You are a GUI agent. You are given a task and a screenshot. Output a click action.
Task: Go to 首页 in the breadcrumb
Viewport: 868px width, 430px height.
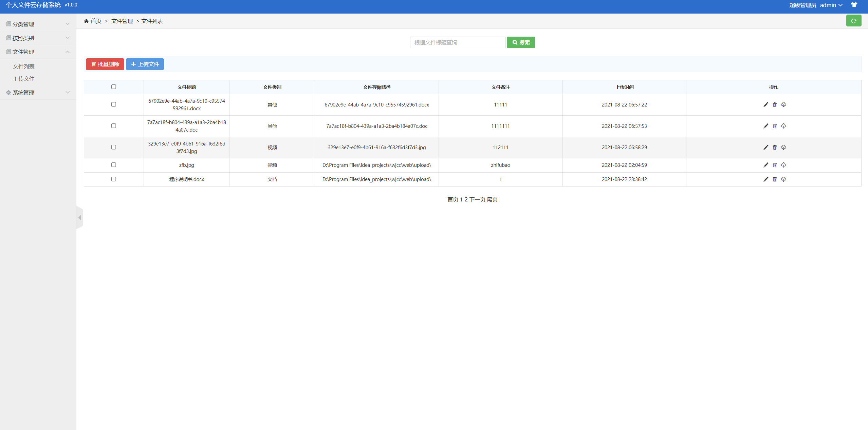pyautogui.click(x=96, y=21)
